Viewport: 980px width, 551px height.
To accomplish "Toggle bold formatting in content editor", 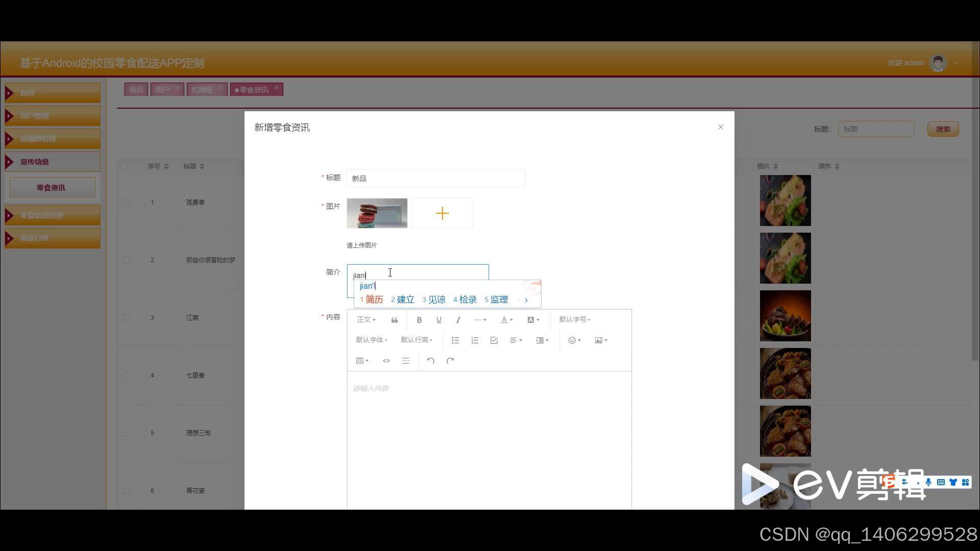I will coord(419,320).
